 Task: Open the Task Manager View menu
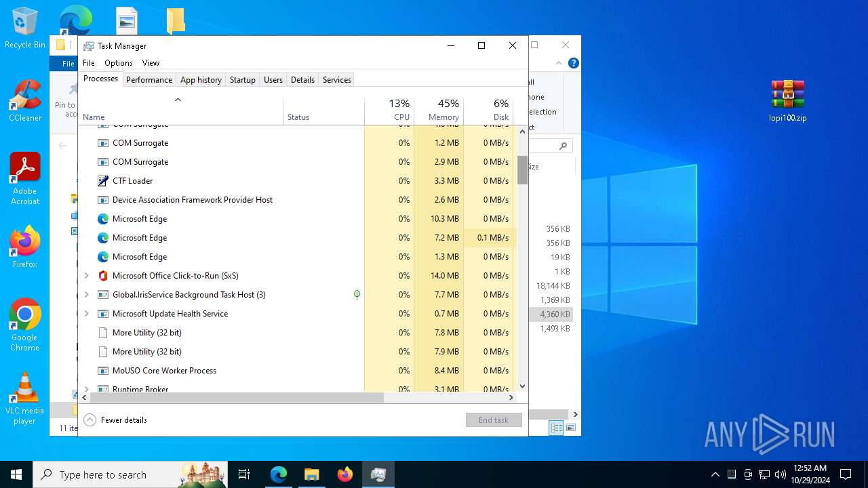coord(151,63)
